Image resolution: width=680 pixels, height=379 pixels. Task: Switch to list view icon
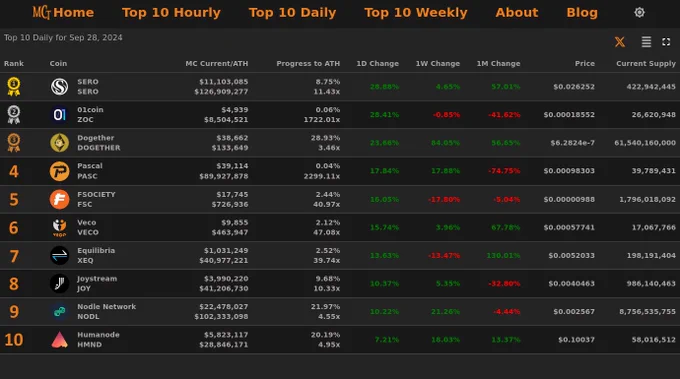pyautogui.click(x=646, y=42)
